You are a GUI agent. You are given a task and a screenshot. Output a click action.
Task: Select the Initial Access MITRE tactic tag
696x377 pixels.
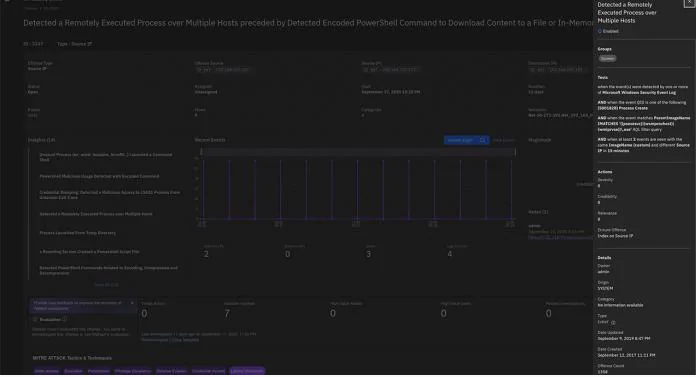click(x=47, y=371)
